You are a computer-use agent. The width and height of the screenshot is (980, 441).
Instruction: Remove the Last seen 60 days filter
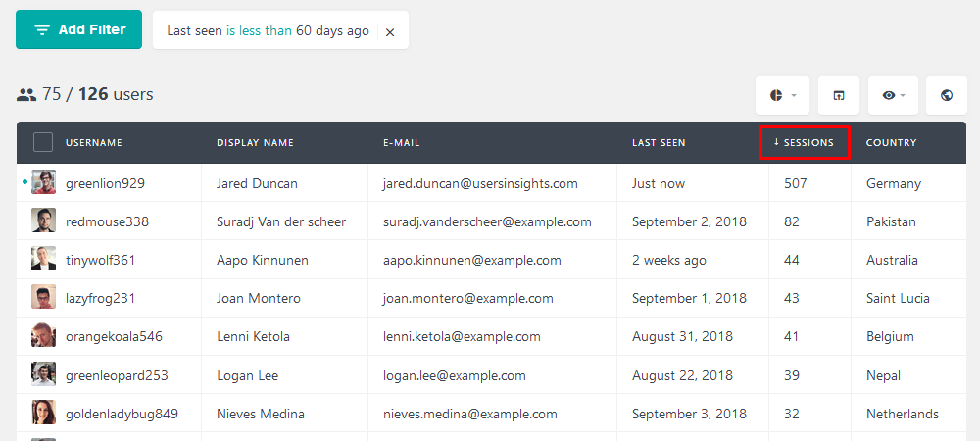pyautogui.click(x=390, y=32)
